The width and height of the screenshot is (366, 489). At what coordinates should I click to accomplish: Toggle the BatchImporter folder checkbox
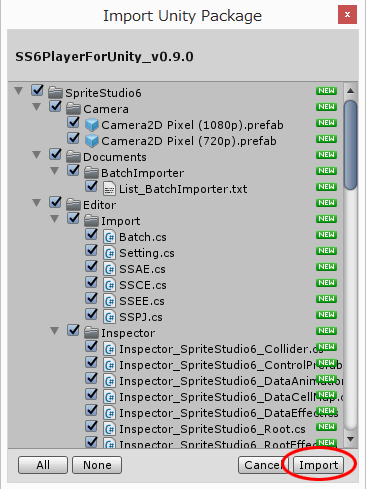(73, 170)
